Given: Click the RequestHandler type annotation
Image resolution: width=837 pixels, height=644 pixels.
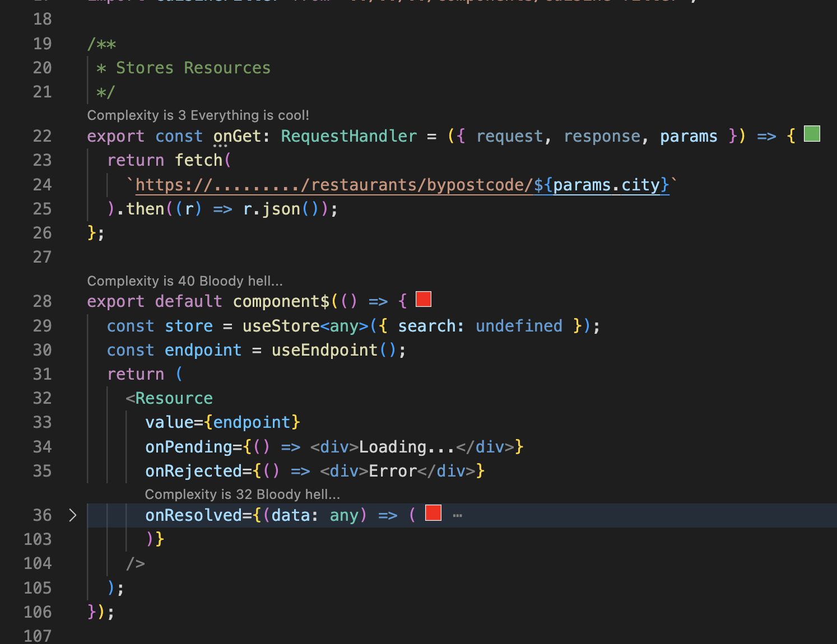Looking at the screenshot, I should click(348, 136).
